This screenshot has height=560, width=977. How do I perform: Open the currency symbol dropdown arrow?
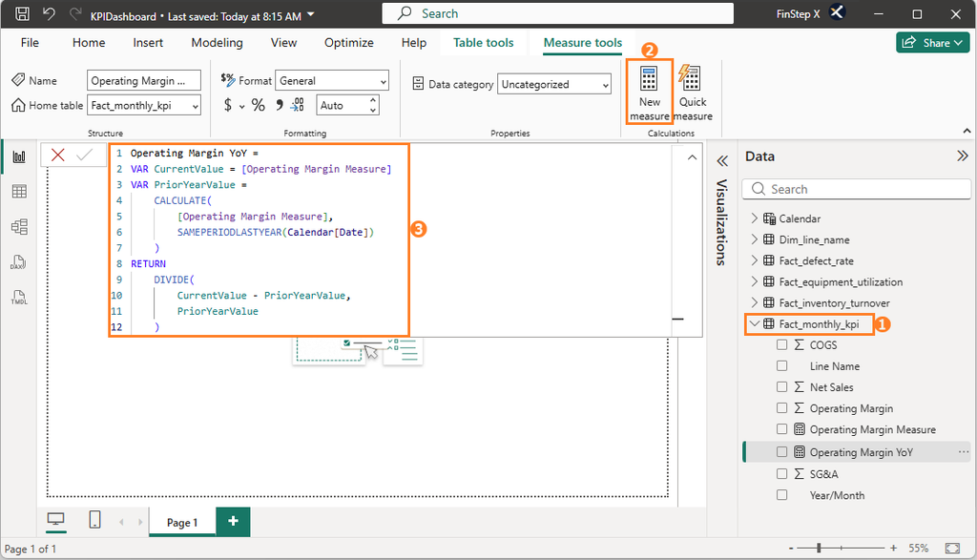pyautogui.click(x=241, y=107)
